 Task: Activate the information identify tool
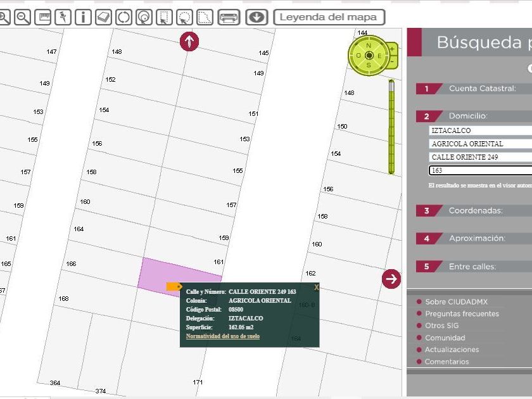(84, 17)
